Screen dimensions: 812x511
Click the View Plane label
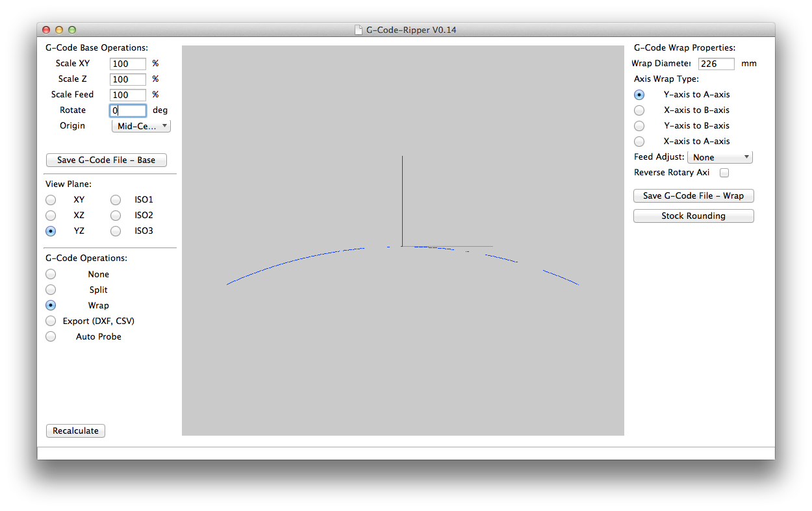pos(68,184)
